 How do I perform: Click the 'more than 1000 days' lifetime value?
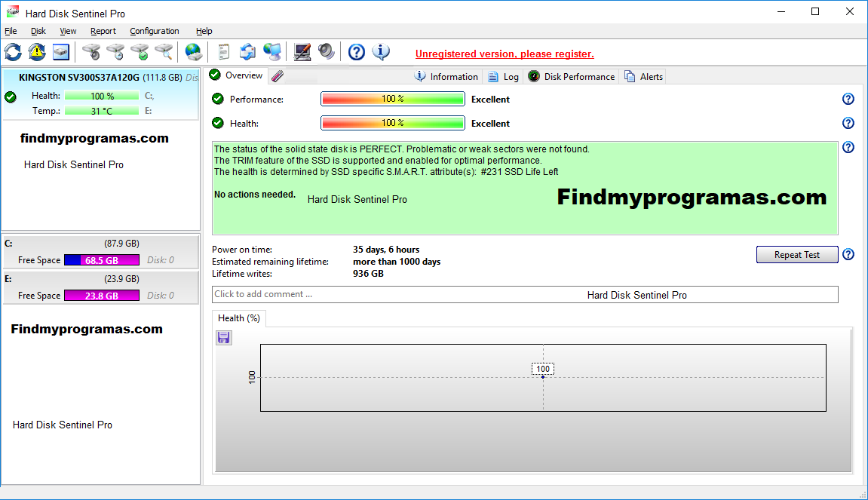tap(397, 262)
